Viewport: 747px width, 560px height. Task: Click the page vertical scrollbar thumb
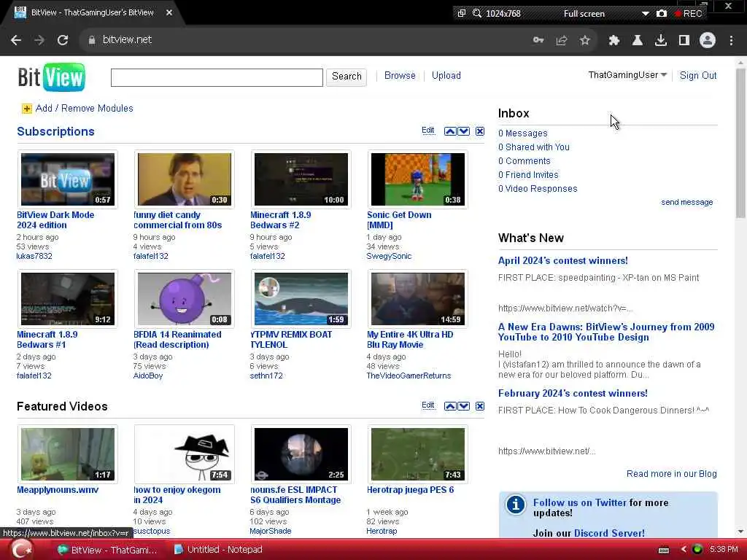tap(740, 143)
